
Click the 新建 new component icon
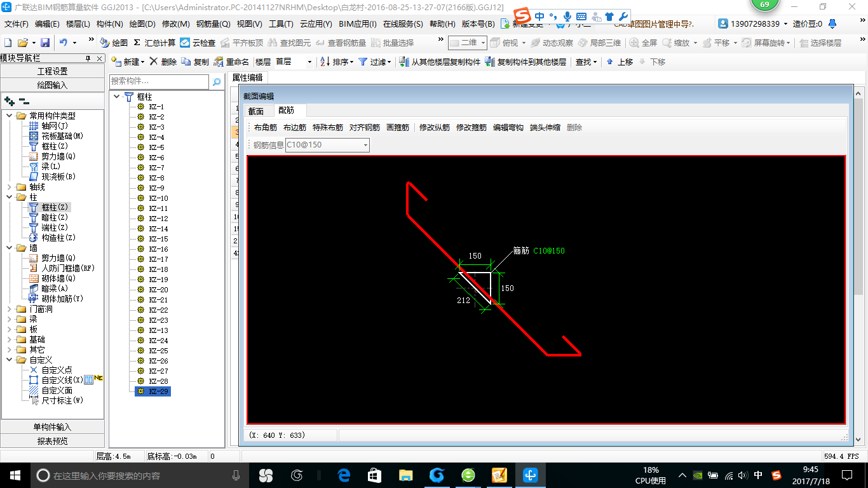click(116, 62)
